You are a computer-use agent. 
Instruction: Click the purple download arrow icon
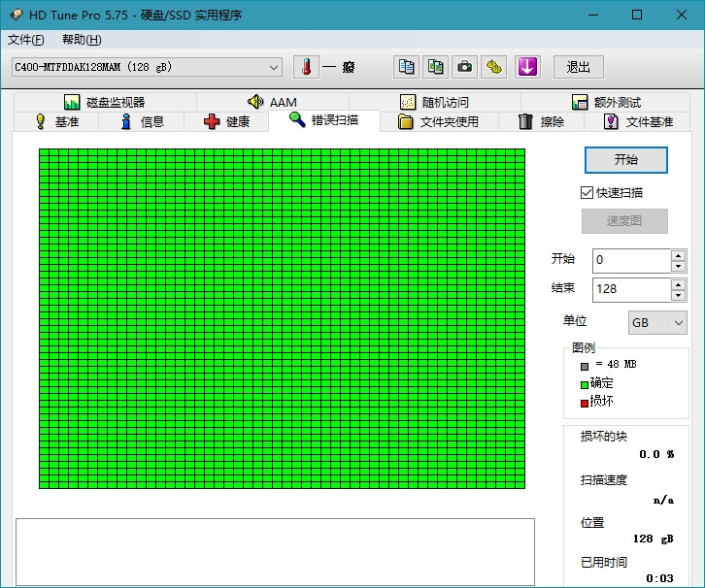[527, 67]
